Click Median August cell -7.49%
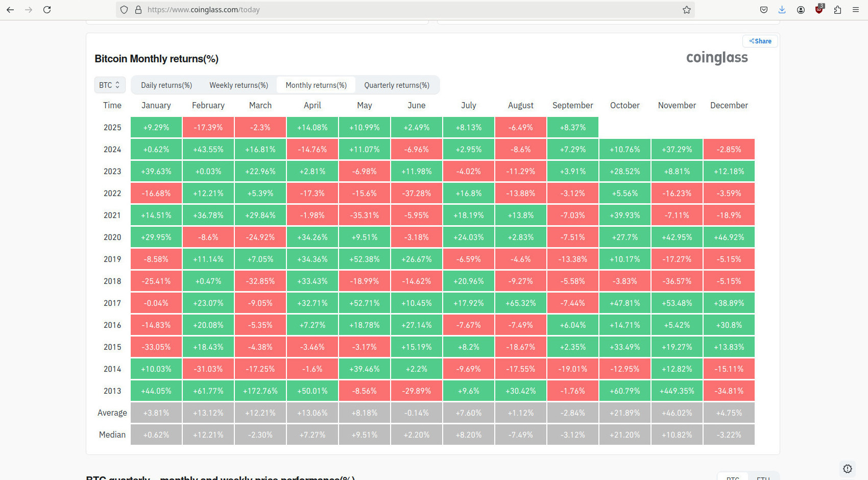The height and width of the screenshot is (480, 868). pos(521,435)
